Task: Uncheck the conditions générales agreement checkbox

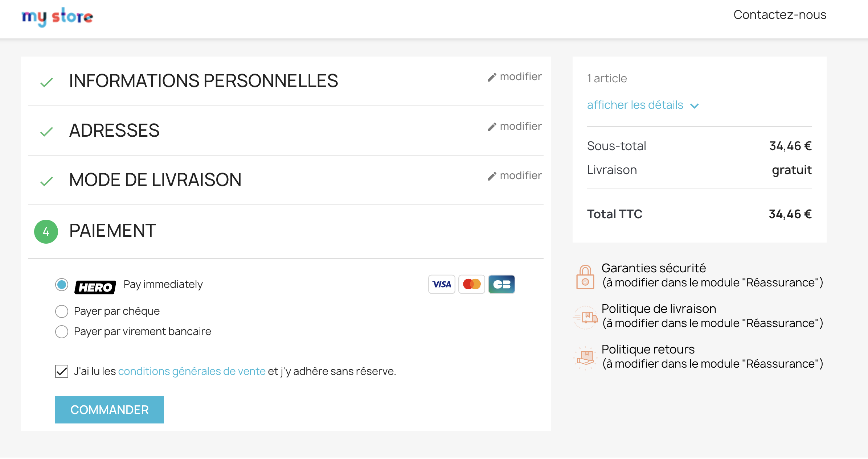Action: click(61, 371)
